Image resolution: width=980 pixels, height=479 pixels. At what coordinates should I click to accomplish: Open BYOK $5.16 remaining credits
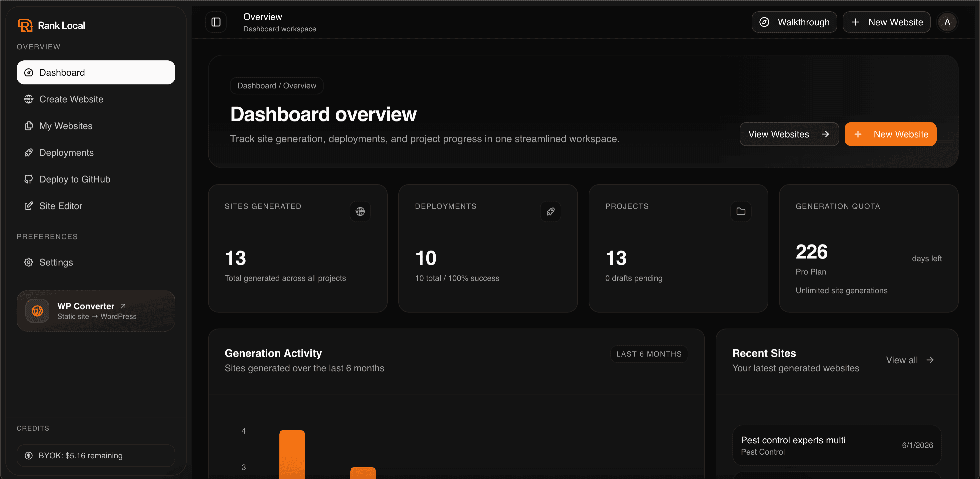pos(96,455)
